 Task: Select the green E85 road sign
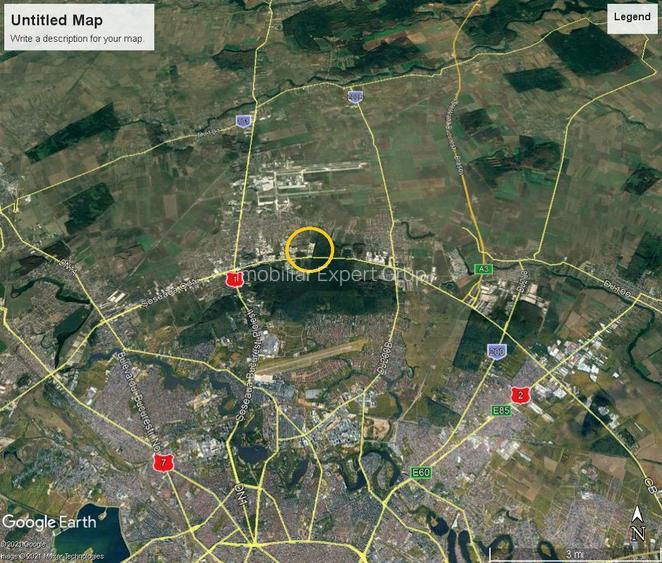coord(501,411)
